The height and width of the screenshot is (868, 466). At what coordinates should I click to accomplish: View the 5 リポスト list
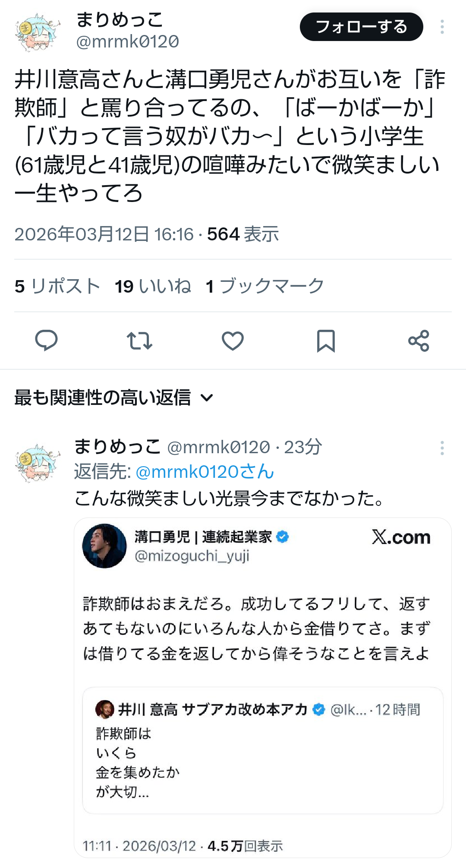coord(57,286)
